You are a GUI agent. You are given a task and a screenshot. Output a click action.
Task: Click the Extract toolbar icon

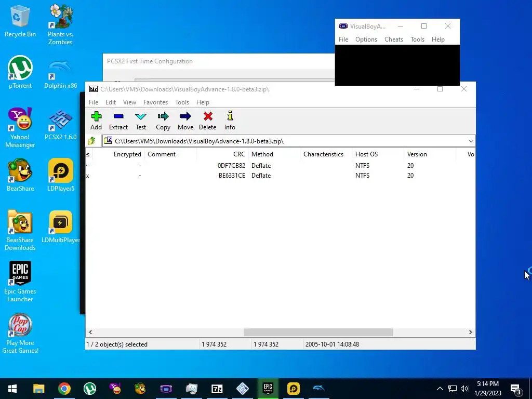point(118,121)
